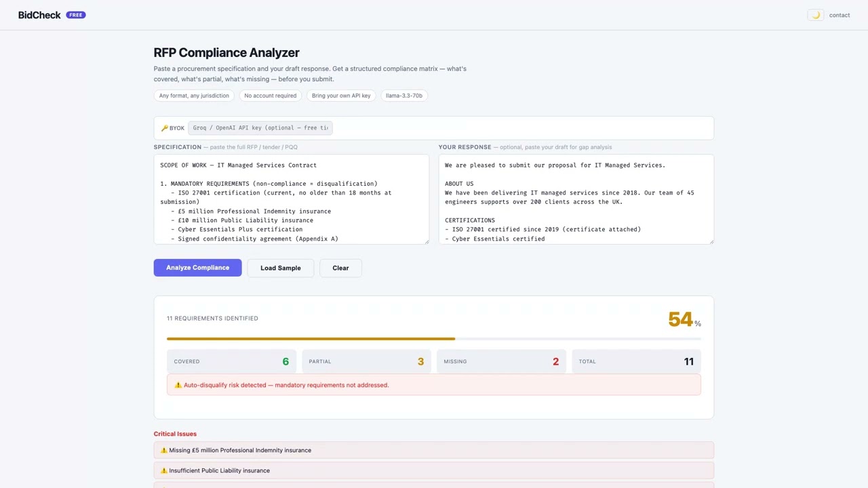The image size is (868, 488).
Task: Click inside the Specification text area
Action: [x=292, y=199]
